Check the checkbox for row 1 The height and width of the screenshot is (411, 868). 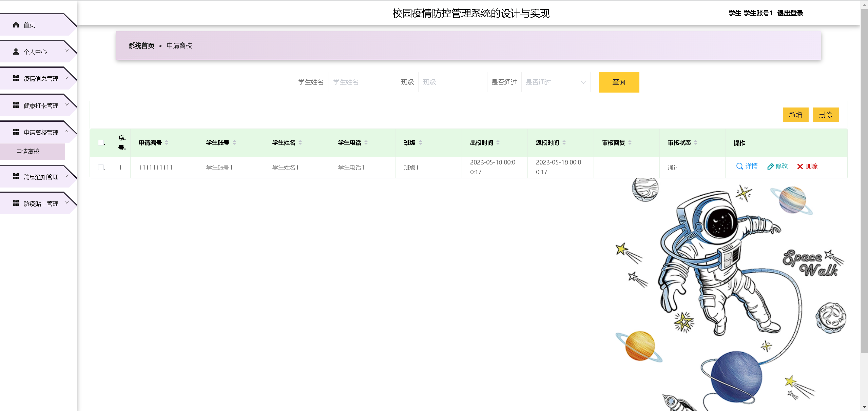point(101,167)
